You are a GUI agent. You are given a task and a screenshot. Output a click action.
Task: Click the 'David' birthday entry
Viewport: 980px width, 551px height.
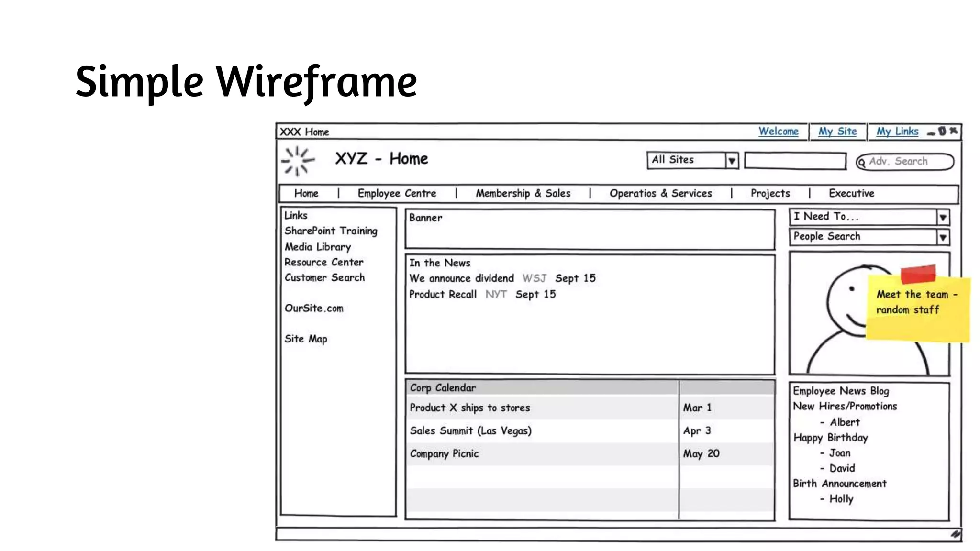point(842,468)
